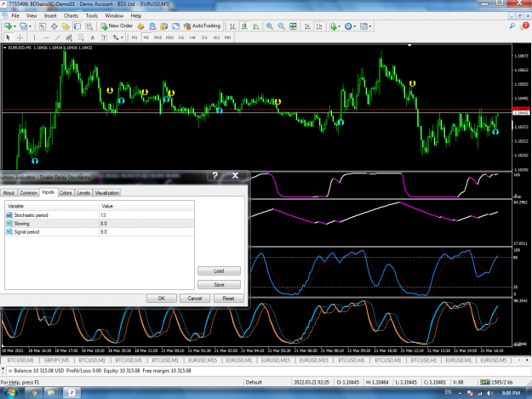Screen dimensions: 532x399
Task: Select the Fibonacci Retracement tool
Action: point(81,37)
